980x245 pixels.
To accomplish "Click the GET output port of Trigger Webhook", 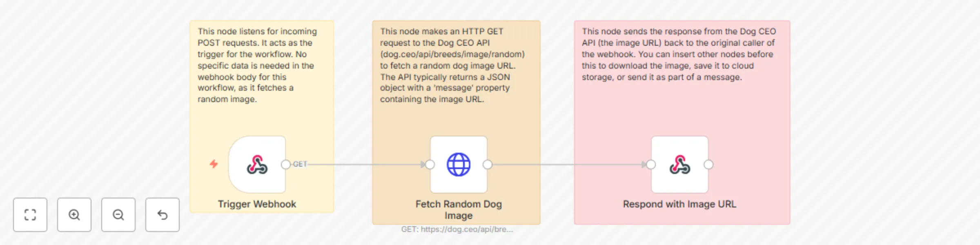I will [285, 165].
